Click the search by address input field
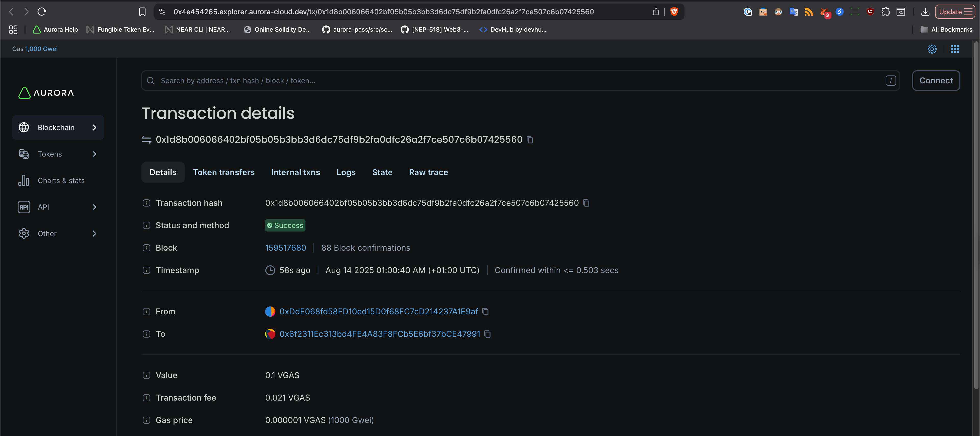This screenshot has width=980, height=436. [381, 81]
